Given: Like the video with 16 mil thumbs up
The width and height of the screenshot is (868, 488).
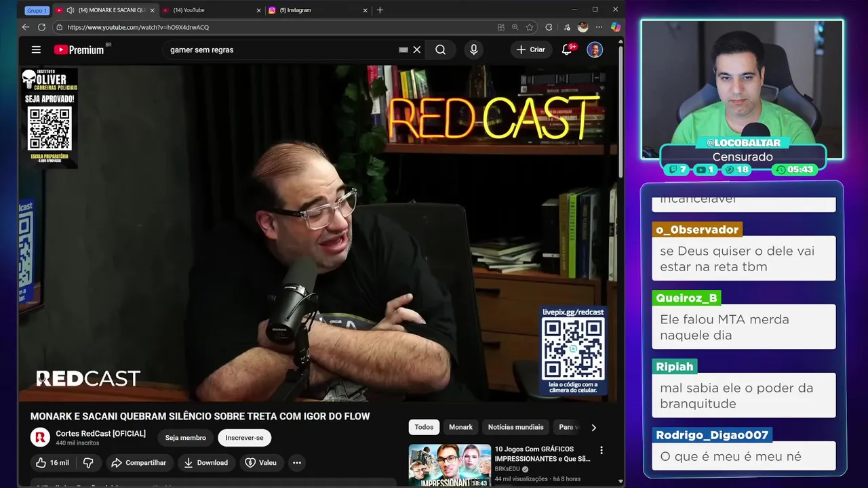Looking at the screenshot, I should [52, 462].
